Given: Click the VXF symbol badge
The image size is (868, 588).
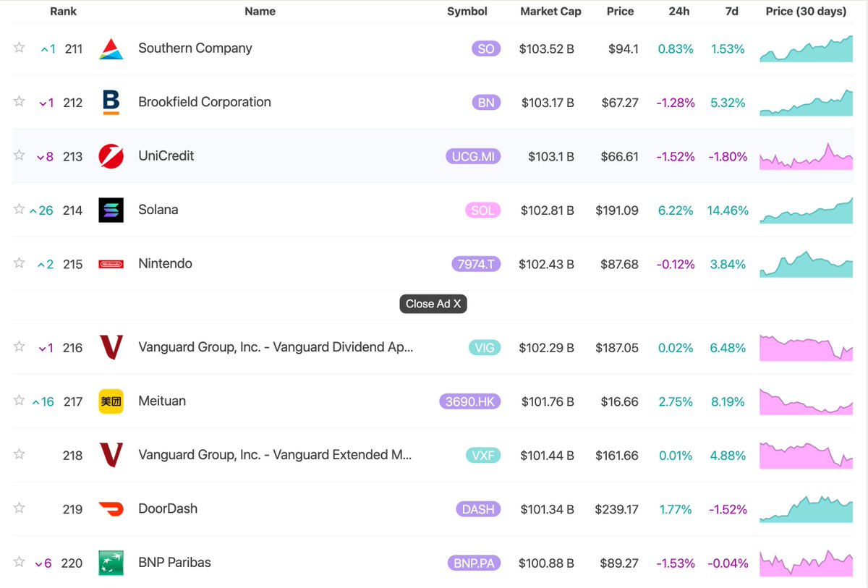Looking at the screenshot, I should tap(484, 456).
